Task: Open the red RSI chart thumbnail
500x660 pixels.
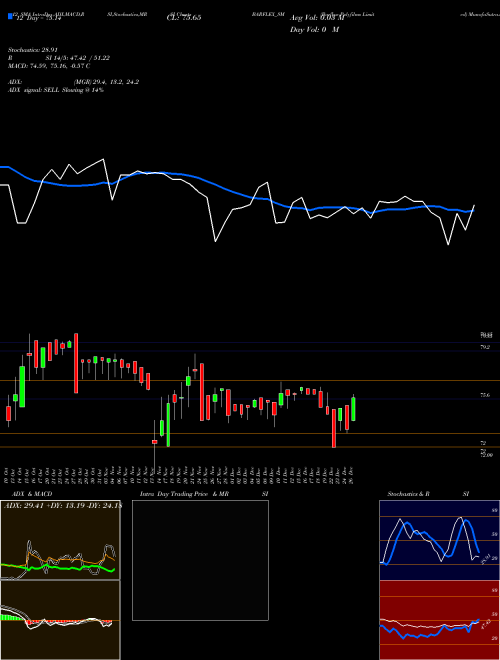Action: pos(439,620)
